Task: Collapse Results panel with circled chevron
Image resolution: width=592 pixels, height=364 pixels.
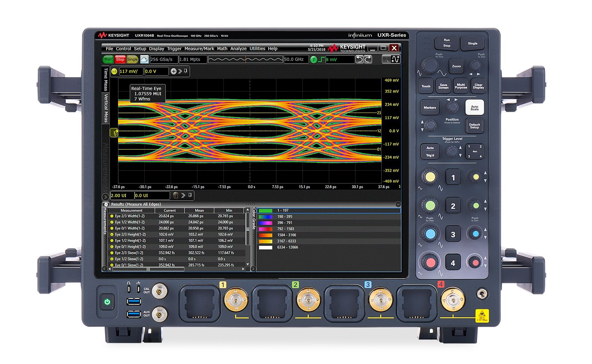Action: [x=398, y=204]
